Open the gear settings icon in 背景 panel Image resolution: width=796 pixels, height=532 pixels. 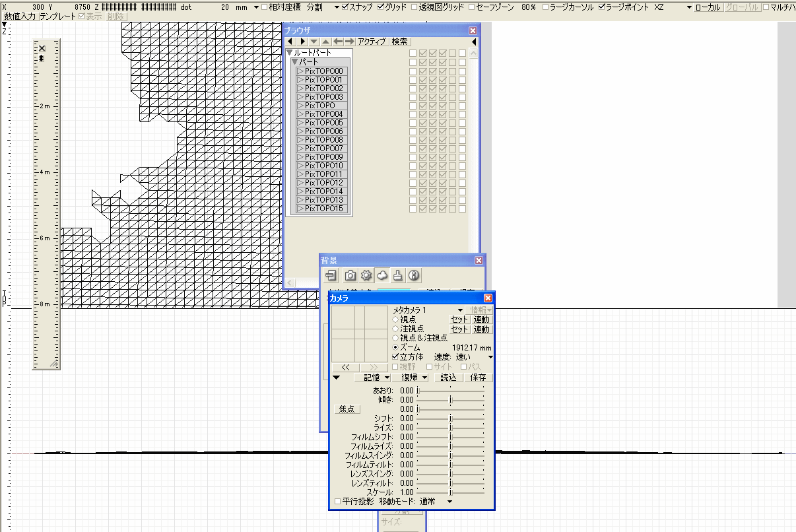(x=366, y=275)
